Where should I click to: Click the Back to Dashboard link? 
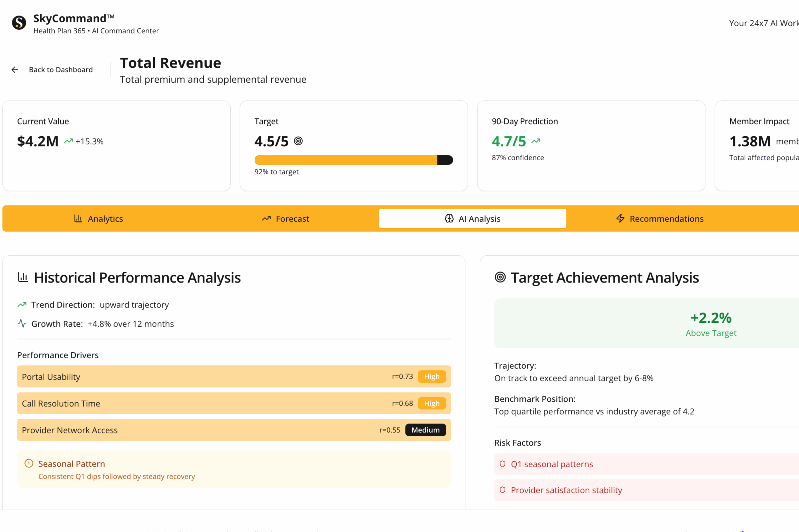(x=61, y=70)
